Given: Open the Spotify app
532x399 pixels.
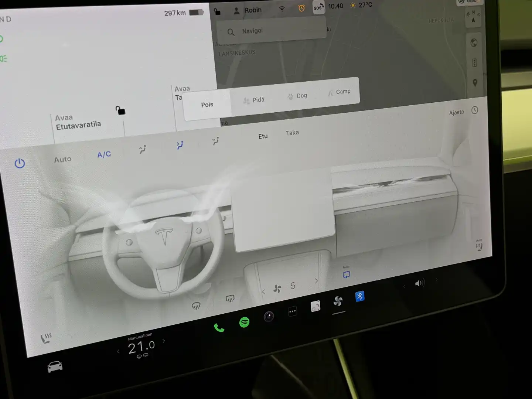Looking at the screenshot, I should coord(244,322).
